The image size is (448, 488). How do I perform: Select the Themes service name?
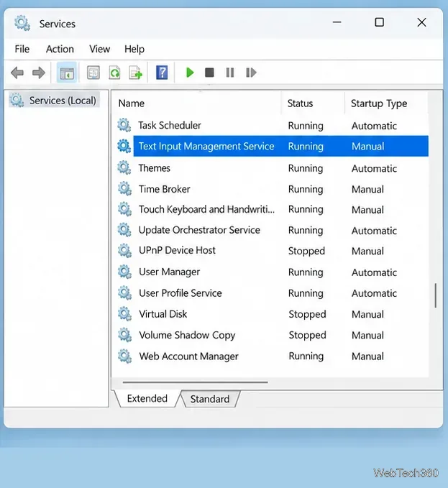(155, 168)
